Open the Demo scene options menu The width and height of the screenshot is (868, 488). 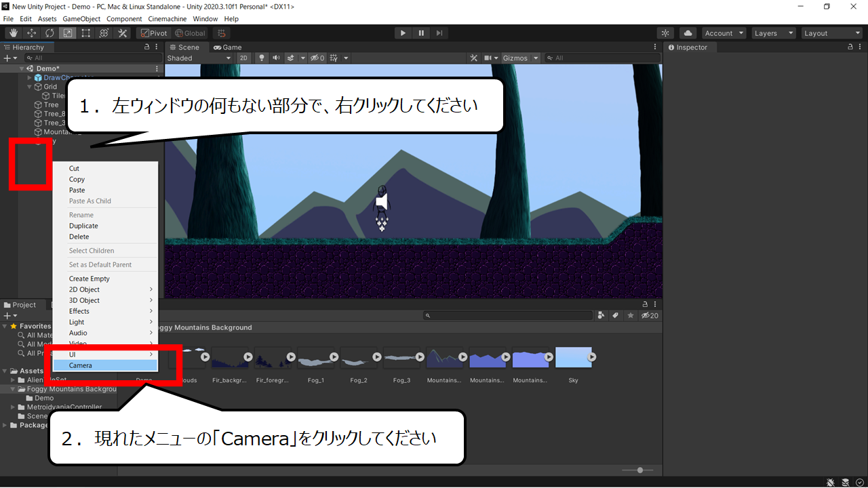pos(157,68)
